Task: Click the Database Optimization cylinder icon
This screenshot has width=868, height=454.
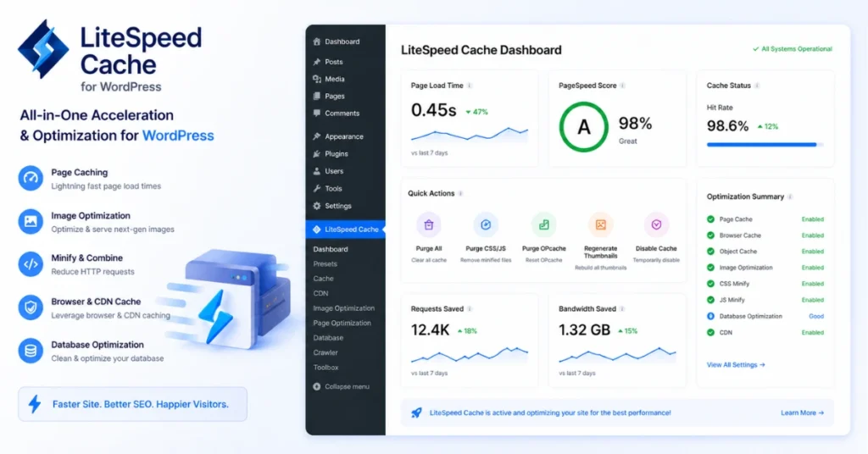Action: coord(31,351)
